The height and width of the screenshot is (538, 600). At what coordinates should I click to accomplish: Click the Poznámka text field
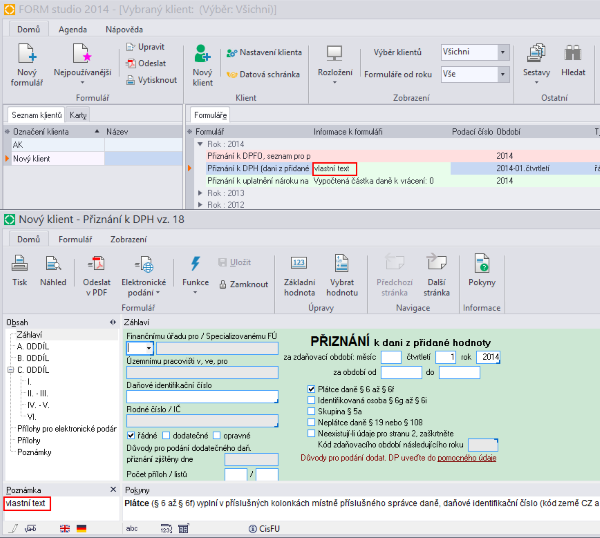tap(61, 508)
